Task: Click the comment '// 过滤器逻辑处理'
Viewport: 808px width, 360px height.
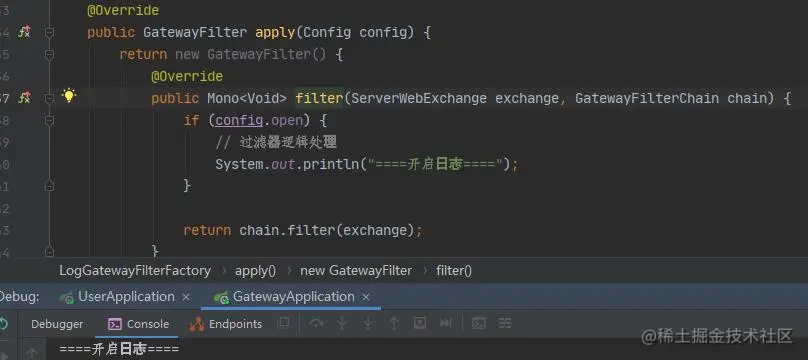Action: tap(276, 143)
